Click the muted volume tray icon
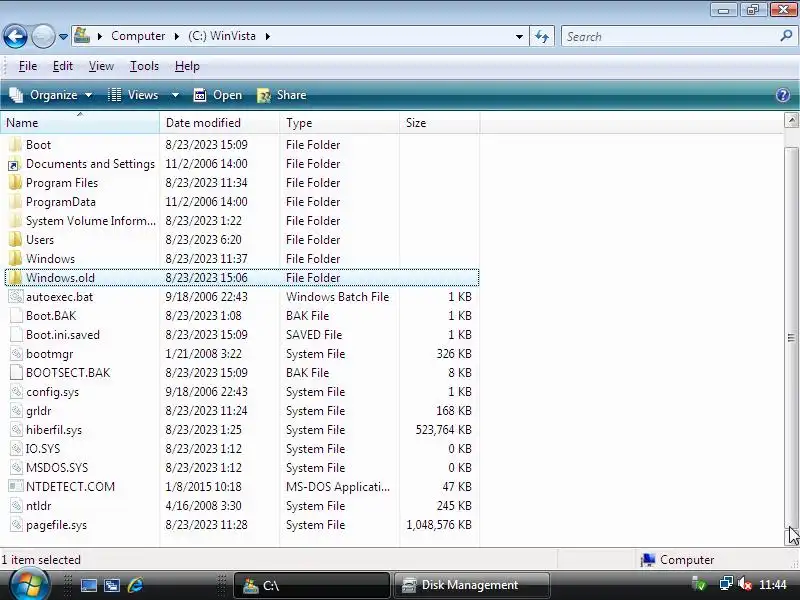800x600 pixels. click(x=745, y=585)
